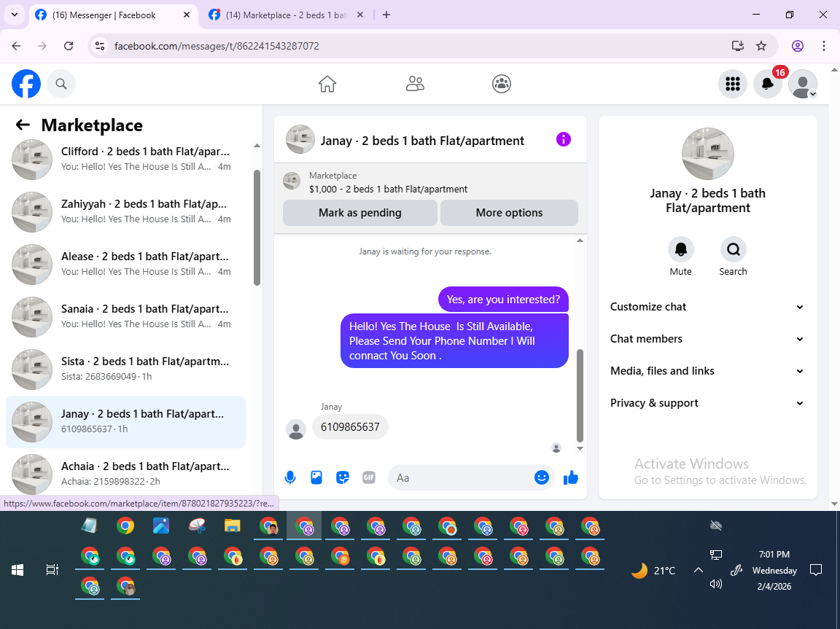Viewport: 840px width, 629px height.
Task: Click the site information icon in the address bar
Action: click(100, 46)
